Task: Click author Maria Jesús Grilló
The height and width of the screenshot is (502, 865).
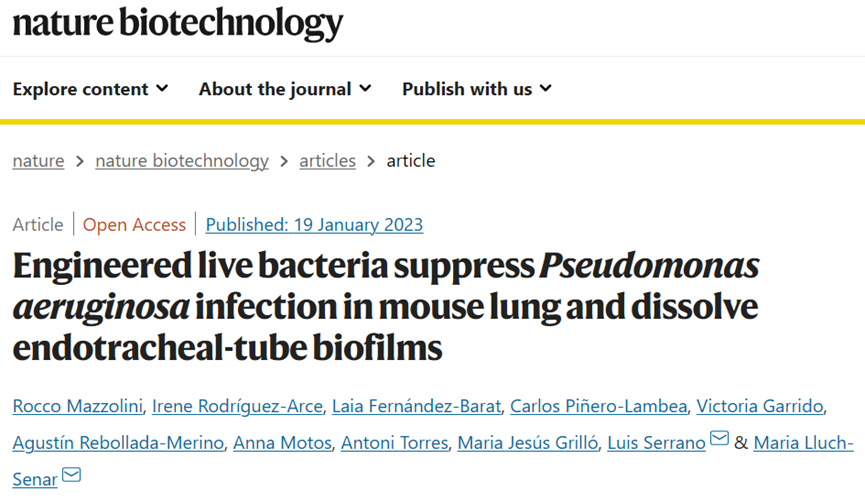Action: click(x=528, y=442)
